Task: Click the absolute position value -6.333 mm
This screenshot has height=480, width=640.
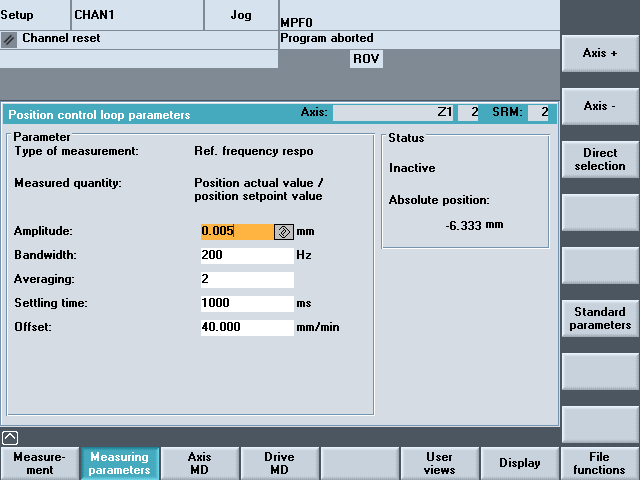Action: coord(474,225)
